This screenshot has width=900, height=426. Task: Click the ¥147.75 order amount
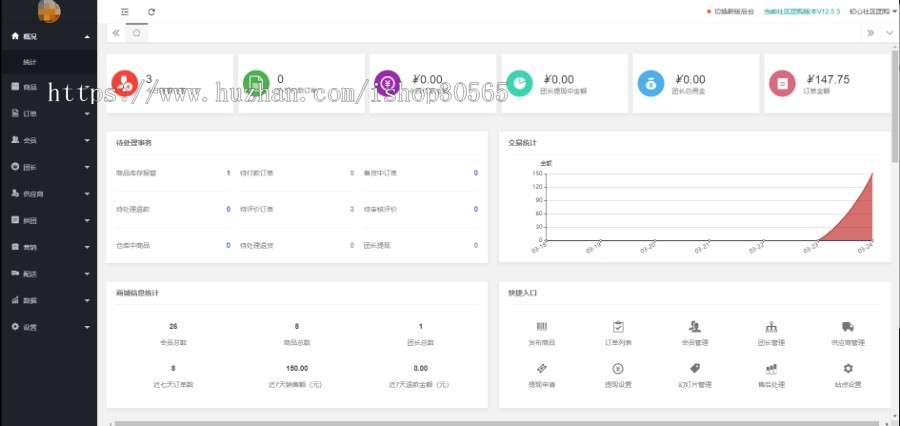coord(828,80)
